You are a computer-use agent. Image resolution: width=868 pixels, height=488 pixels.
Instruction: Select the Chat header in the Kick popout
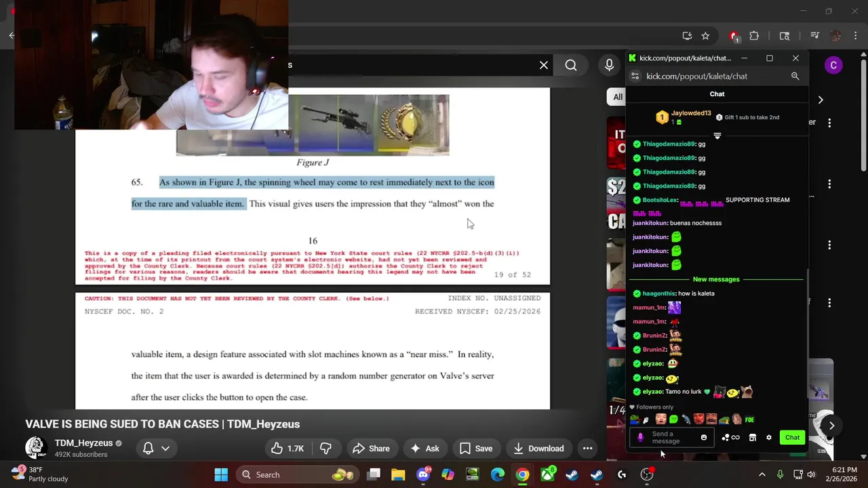(717, 94)
